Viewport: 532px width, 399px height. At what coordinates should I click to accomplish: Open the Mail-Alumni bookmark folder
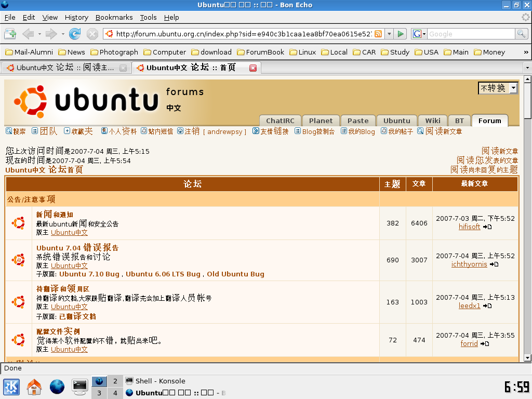pyautogui.click(x=29, y=52)
